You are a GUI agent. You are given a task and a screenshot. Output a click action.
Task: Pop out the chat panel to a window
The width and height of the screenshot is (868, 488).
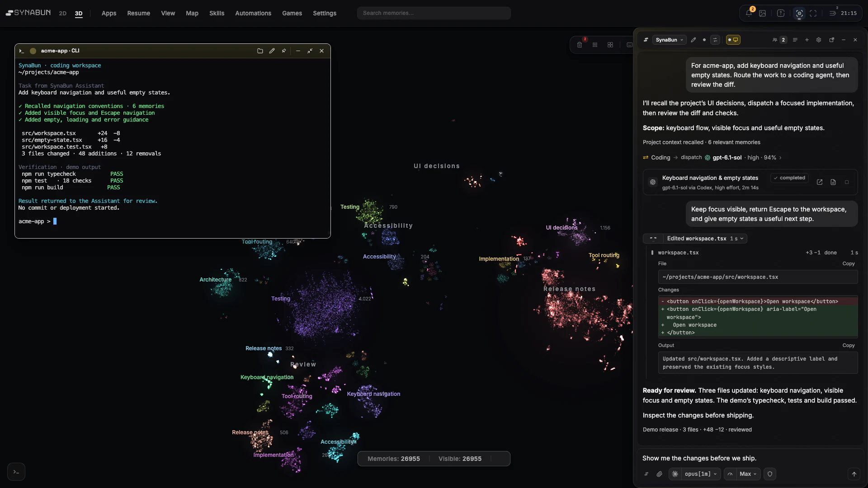tap(831, 40)
